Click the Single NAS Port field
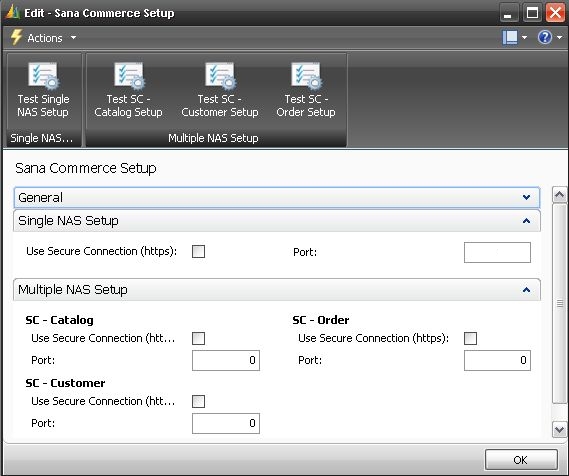 [x=497, y=253]
